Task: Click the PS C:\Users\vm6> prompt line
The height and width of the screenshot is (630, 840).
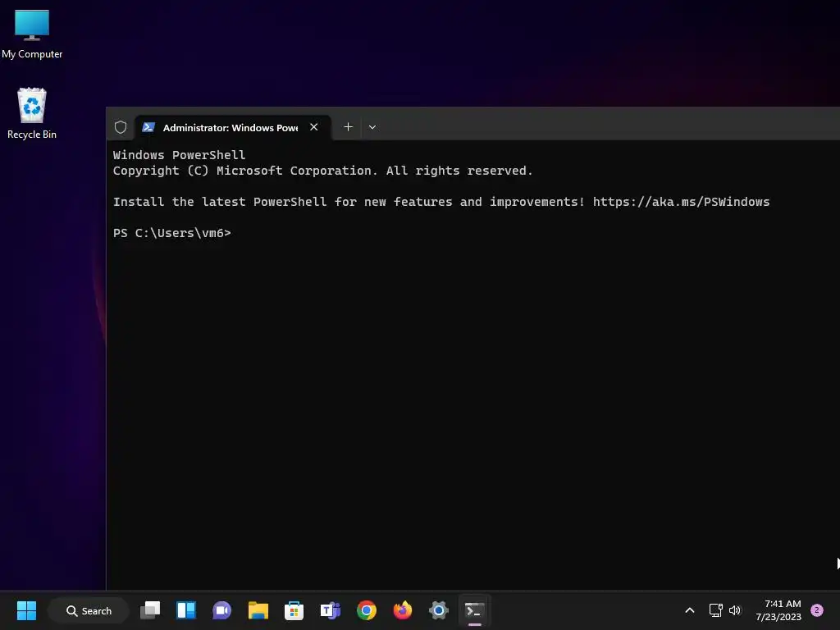Action: 172,233
